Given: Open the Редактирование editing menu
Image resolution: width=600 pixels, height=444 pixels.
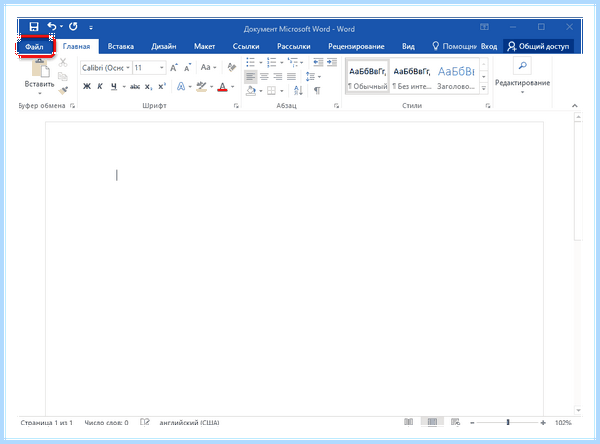Looking at the screenshot, I should [x=522, y=77].
